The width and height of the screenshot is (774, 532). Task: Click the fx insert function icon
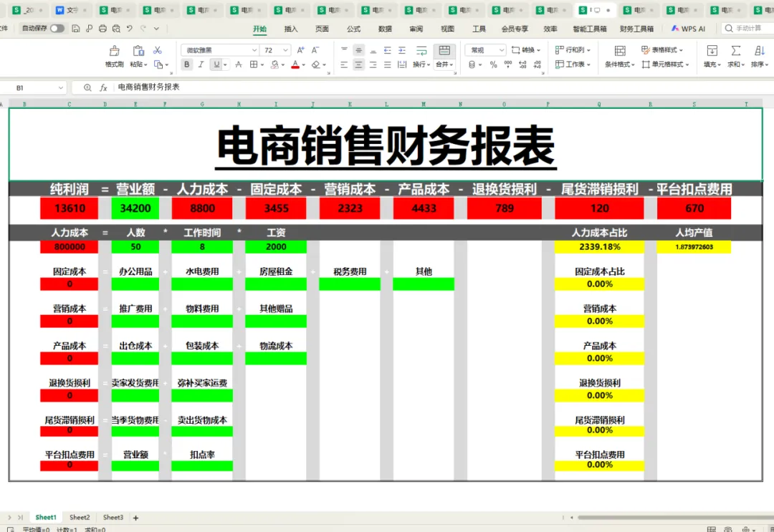tap(103, 88)
